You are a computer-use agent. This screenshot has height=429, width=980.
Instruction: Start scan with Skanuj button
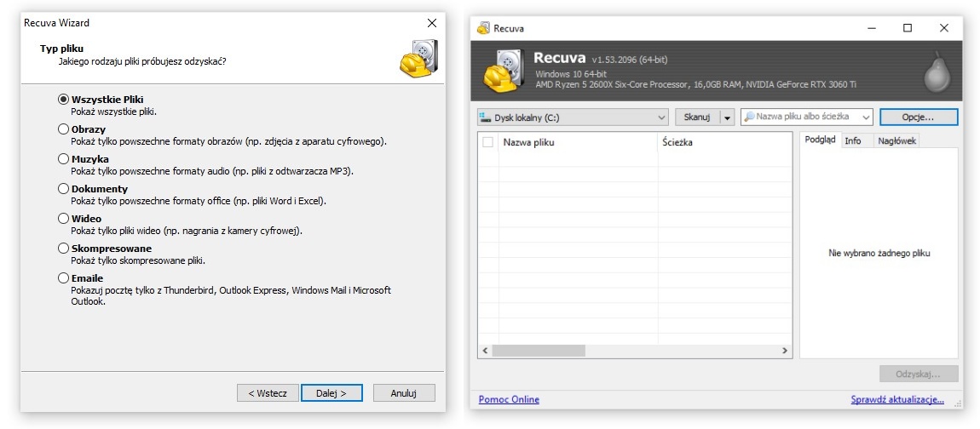tap(697, 117)
